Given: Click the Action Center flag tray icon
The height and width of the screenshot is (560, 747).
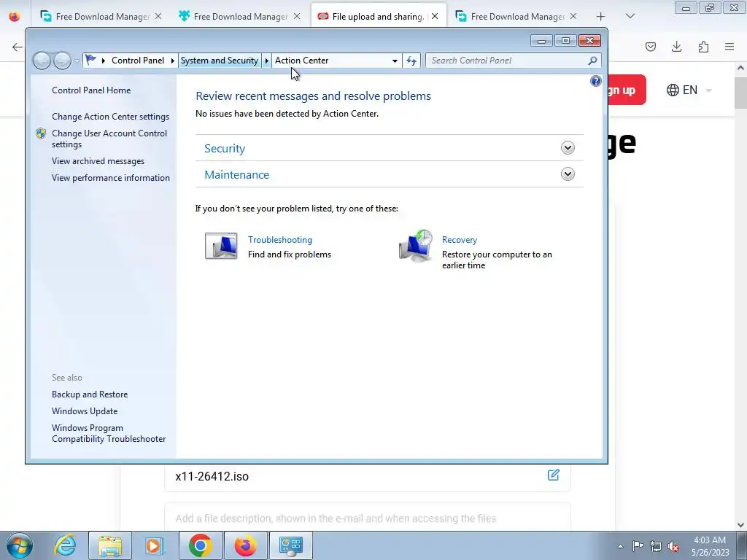Looking at the screenshot, I should pos(638,545).
